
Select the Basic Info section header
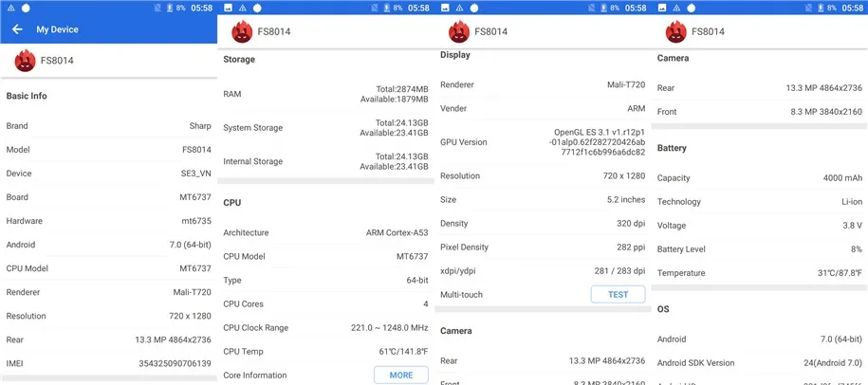point(27,96)
